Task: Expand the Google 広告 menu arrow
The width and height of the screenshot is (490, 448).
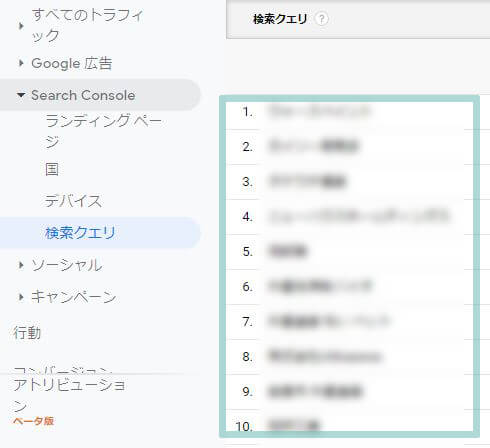Action: click(x=21, y=63)
